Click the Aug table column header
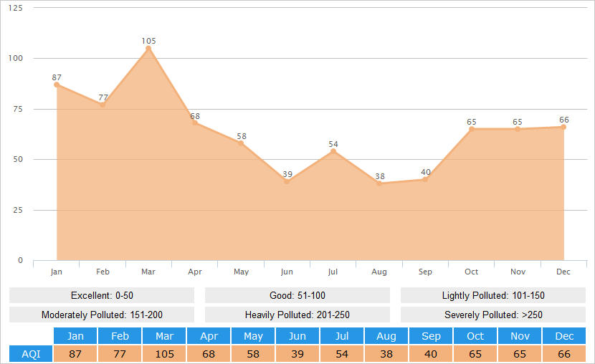This screenshot has width=595, height=364. 386,336
